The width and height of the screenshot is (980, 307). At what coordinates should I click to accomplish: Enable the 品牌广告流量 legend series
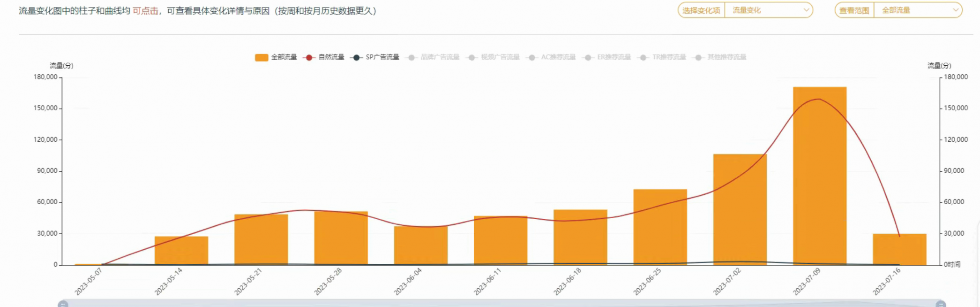pyautogui.click(x=433, y=57)
